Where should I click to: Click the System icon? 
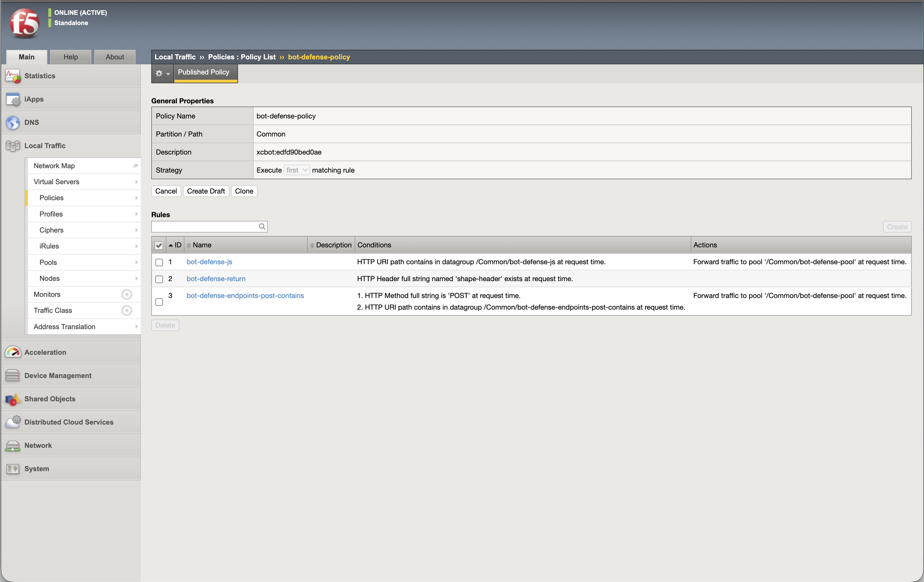13,469
